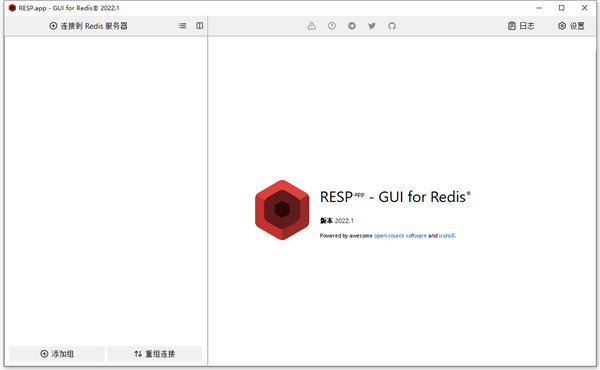Open the connection list view icon

(183, 26)
